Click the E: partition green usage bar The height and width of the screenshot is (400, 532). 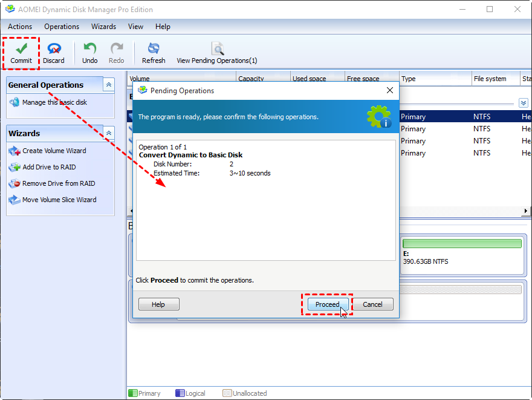pyautogui.click(x=462, y=243)
